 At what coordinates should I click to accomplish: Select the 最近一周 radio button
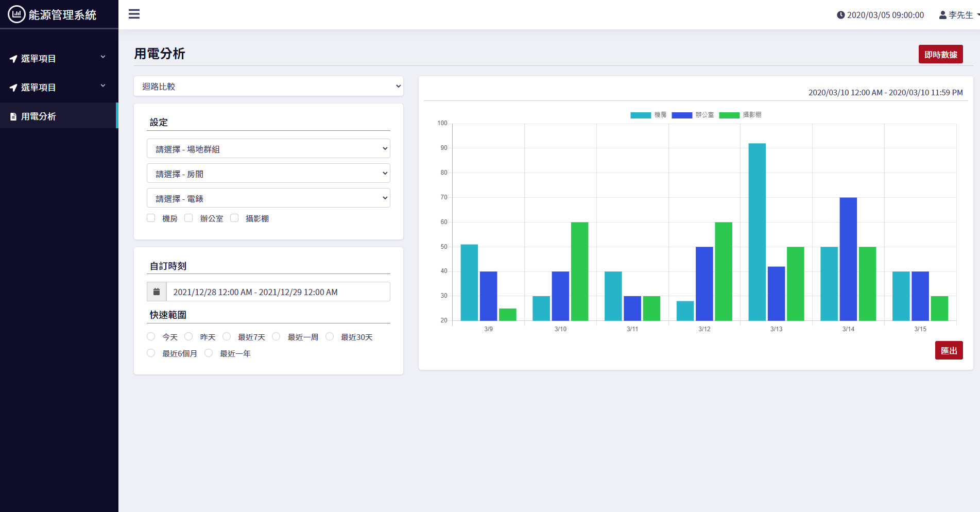[276, 336]
